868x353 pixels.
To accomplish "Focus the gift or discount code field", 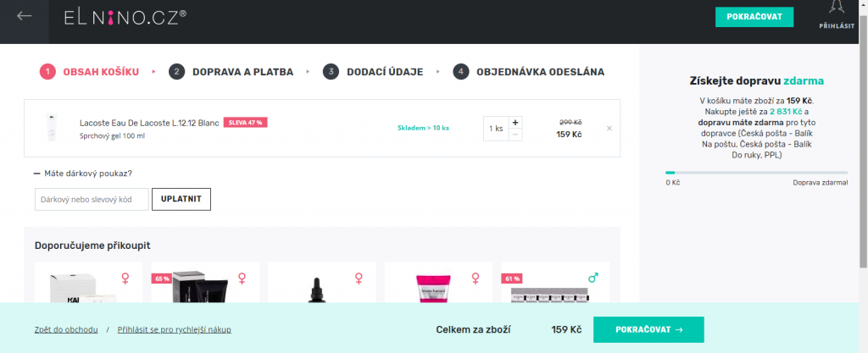I will [x=92, y=200].
